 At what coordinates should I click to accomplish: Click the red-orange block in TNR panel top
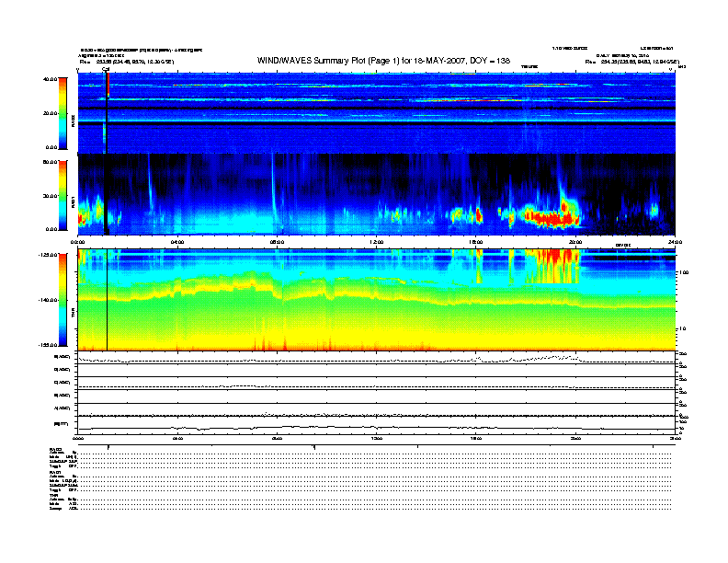pos(552,266)
